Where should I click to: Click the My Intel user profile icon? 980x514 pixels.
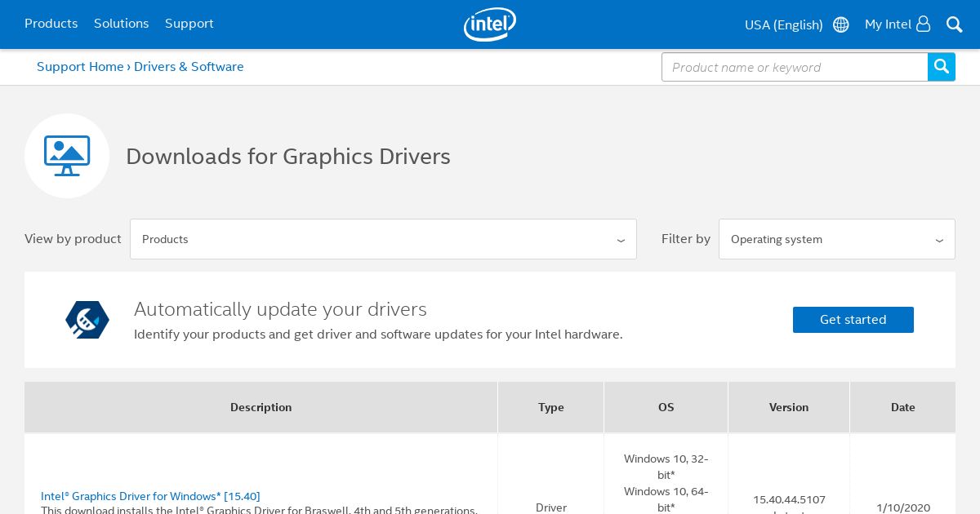coord(923,24)
